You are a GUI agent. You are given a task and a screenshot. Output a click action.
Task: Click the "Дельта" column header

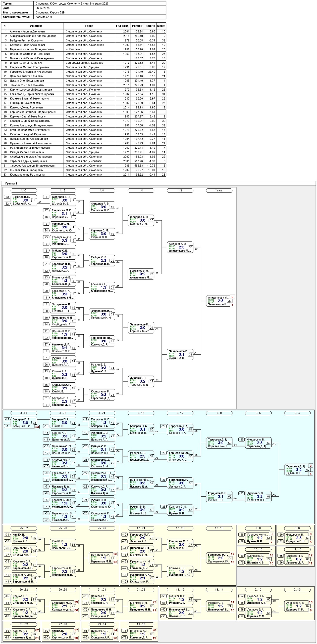150,26
